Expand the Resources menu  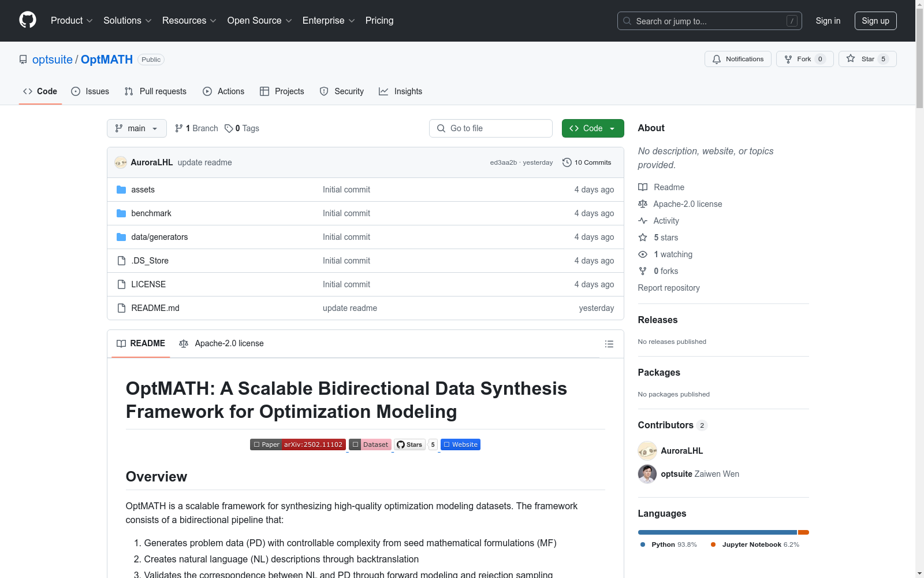tap(189, 21)
